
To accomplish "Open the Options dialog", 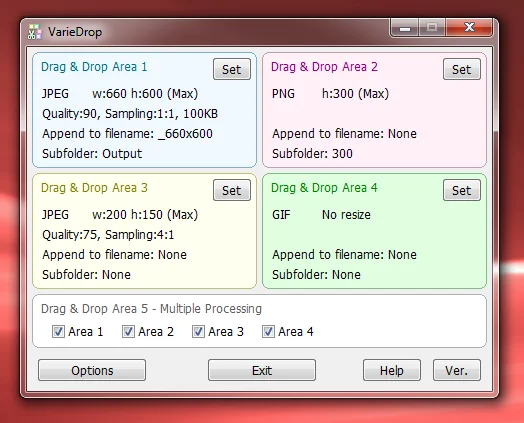I will [92, 370].
